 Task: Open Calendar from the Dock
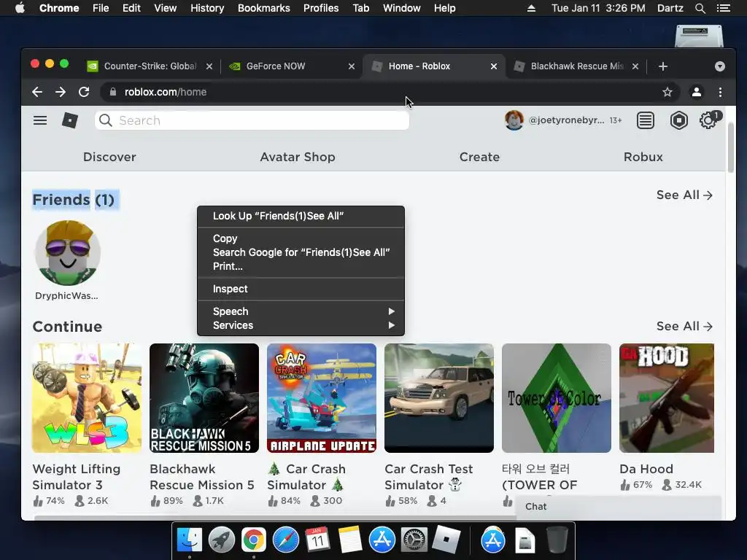pos(318,540)
